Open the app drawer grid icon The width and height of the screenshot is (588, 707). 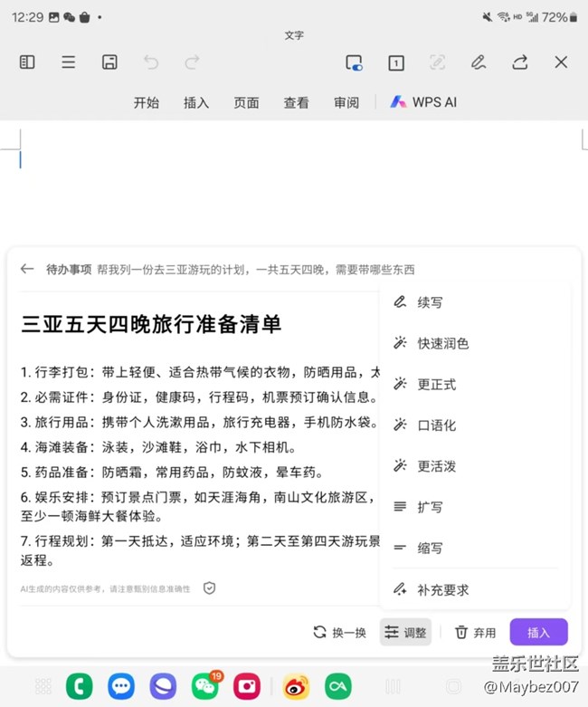click(x=43, y=686)
